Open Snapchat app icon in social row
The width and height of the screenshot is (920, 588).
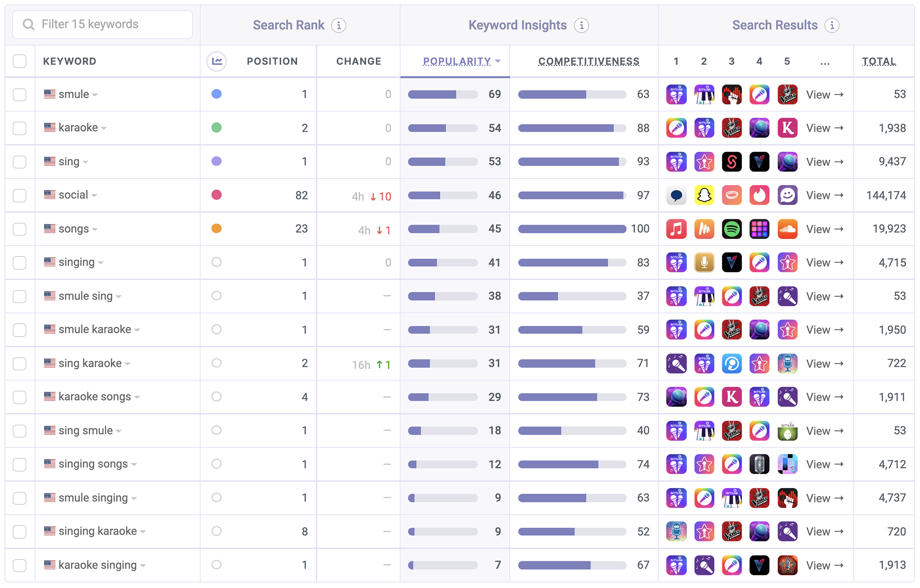704,195
